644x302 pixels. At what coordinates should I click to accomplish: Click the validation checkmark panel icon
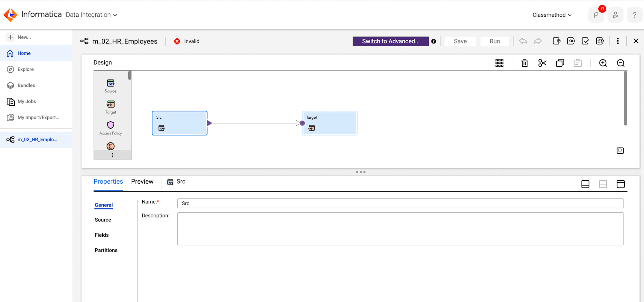(585, 41)
